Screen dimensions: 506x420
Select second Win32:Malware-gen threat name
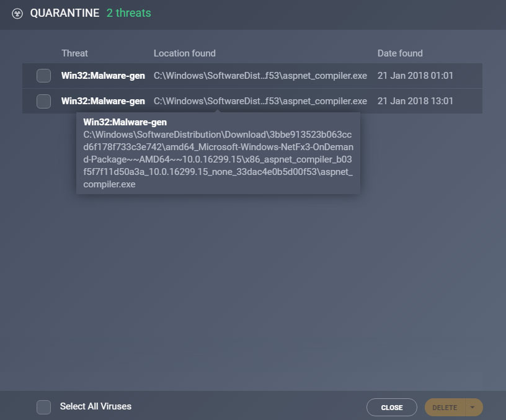[x=103, y=101]
